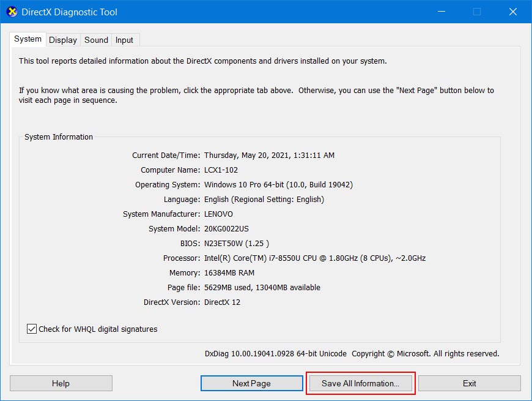
Task: Click the active System tab
Action: [x=28, y=39]
